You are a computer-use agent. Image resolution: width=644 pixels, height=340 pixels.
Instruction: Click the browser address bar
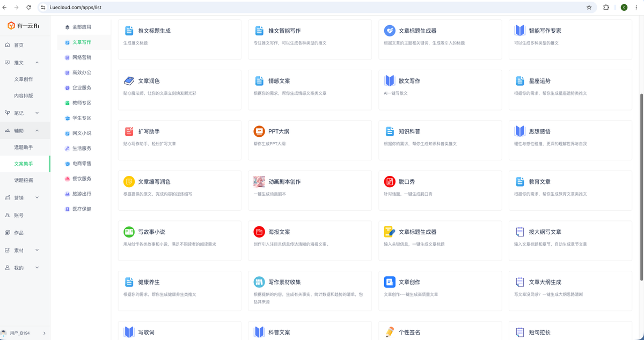[x=317, y=8]
